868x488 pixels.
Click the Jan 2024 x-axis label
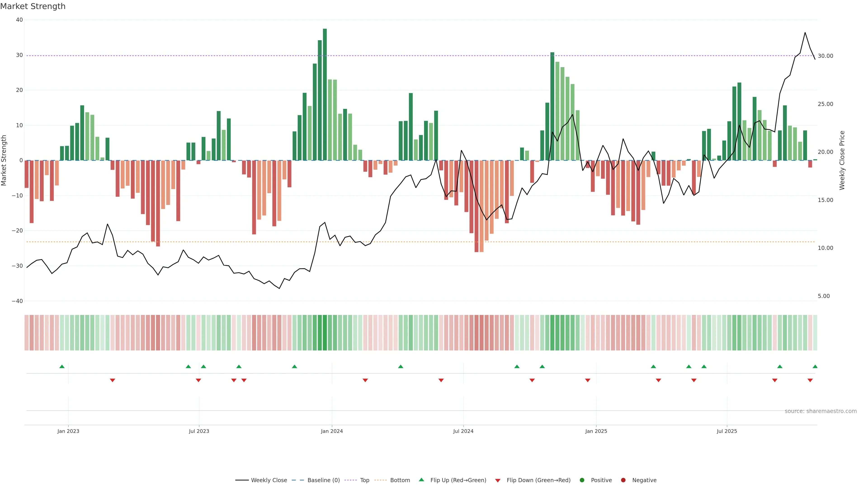coord(332,431)
